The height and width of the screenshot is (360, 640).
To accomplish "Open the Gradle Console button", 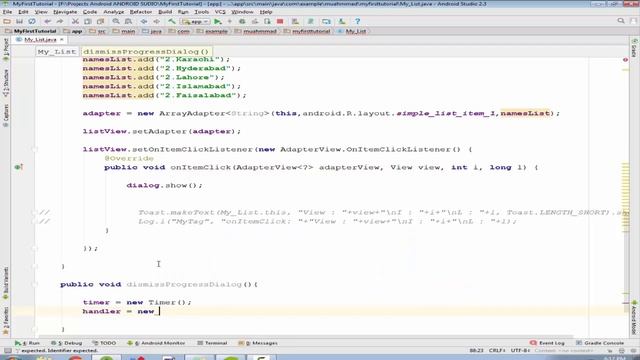I will pos(600,343).
